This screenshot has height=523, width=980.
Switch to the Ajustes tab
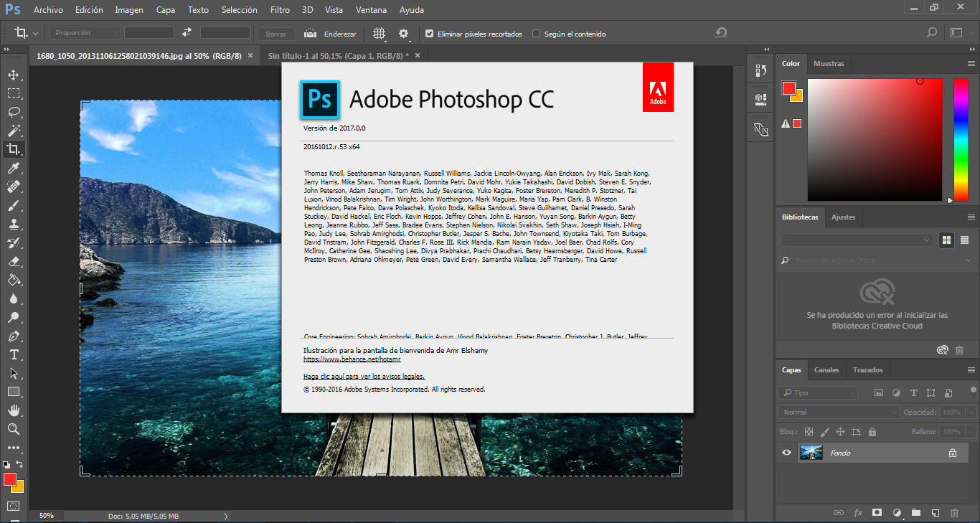pos(844,217)
